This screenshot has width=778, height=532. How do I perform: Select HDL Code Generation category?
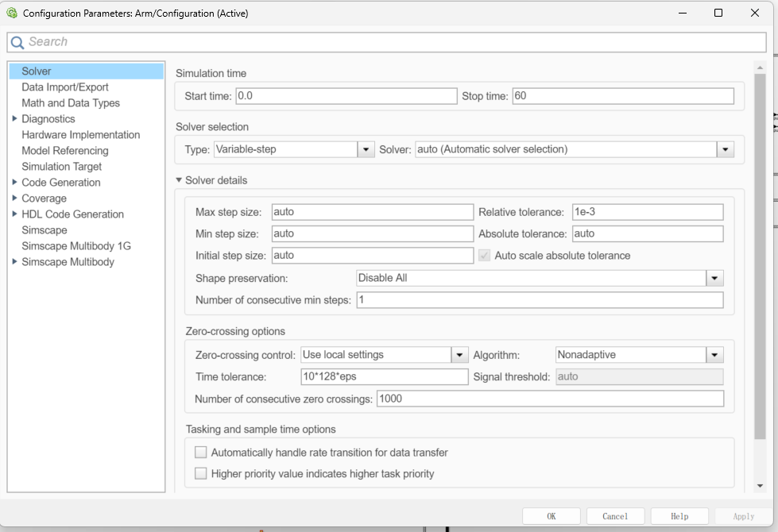pos(73,214)
